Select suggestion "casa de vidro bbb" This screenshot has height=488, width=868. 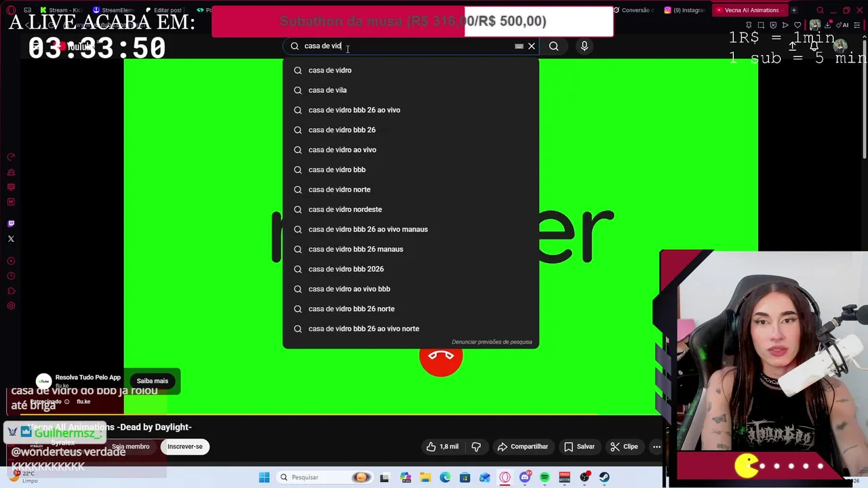click(411, 169)
